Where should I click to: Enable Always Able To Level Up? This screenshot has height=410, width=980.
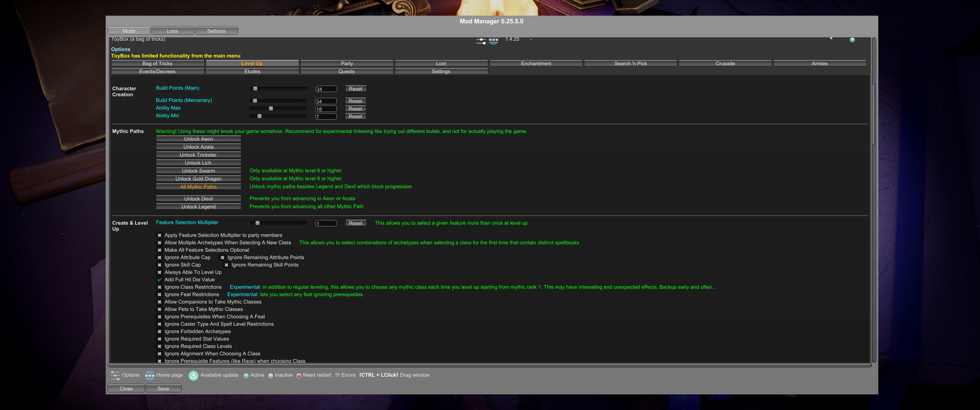pyautogui.click(x=160, y=272)
